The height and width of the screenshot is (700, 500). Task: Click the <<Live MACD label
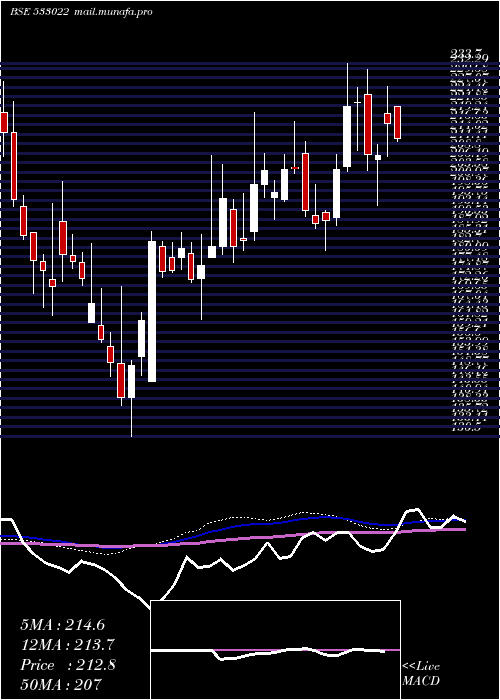[421, 674]
